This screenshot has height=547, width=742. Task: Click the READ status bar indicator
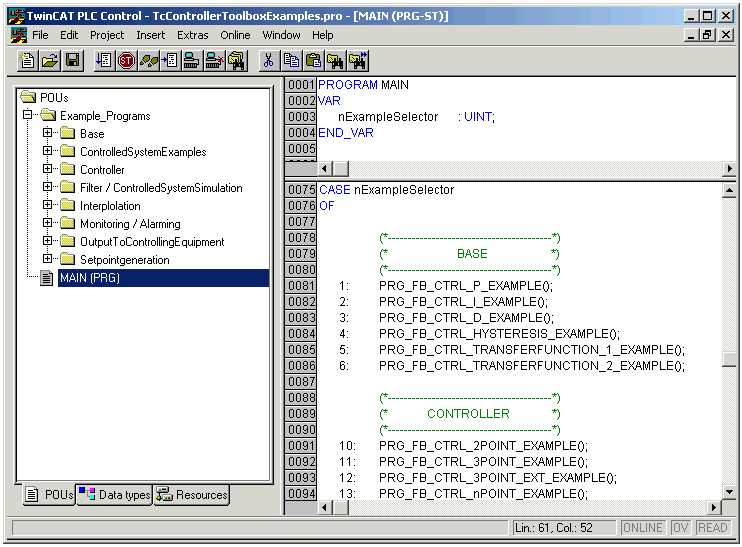[713, 528]
